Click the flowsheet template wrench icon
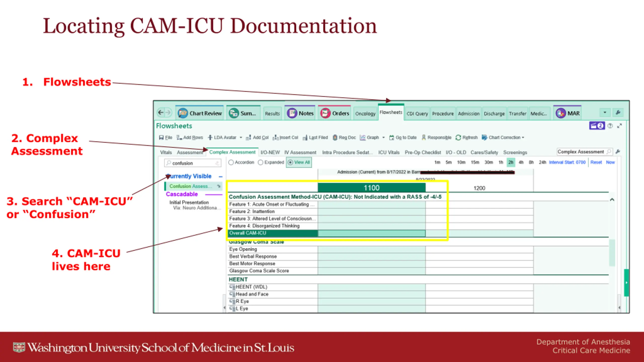 (x=618, y=152)
